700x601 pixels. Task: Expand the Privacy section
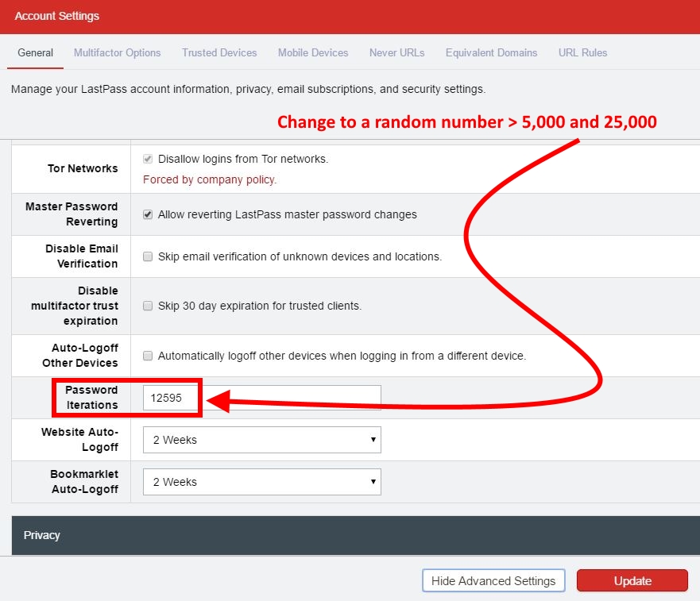click(41, 535)
